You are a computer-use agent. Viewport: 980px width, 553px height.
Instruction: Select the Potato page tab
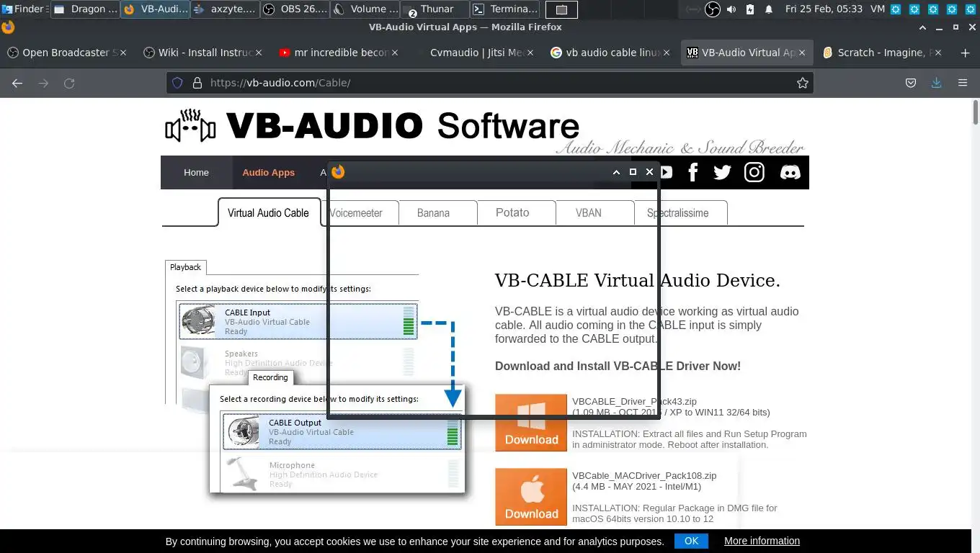pyautogui.click(x=512, y=213)
